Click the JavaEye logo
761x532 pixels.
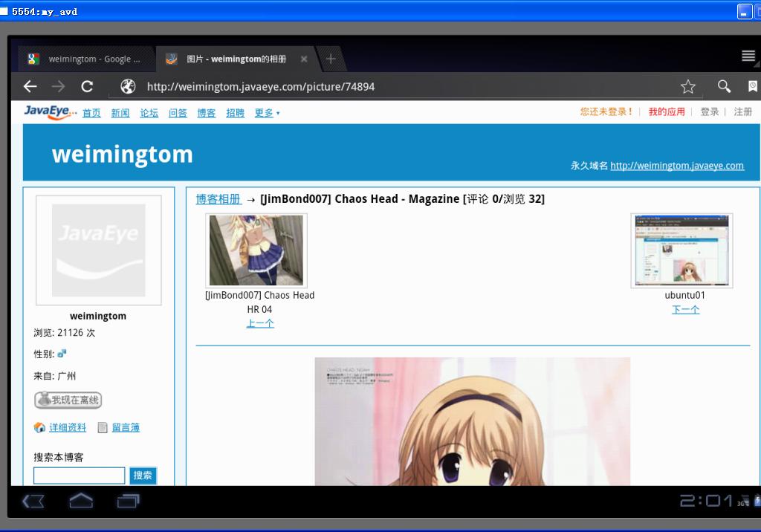coord(50,111)
